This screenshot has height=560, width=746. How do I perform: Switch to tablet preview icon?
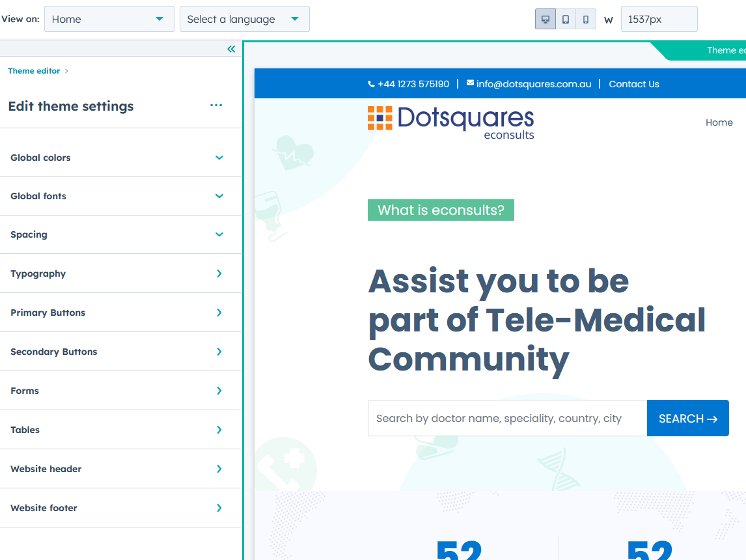click(x=566, y=20)
